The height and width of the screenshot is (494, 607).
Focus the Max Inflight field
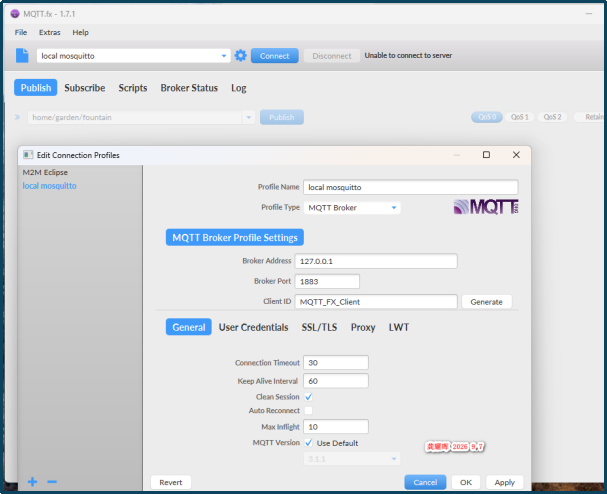click(336, 426)
